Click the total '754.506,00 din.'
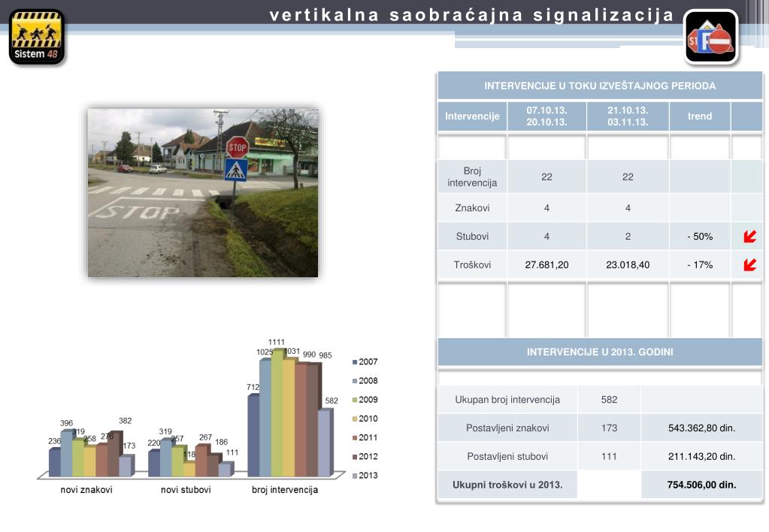This screenshot has width=769, height=532. 702,485
